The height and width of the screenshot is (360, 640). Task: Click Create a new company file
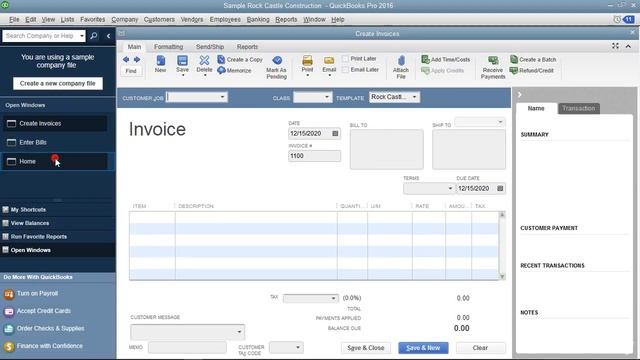58,83
